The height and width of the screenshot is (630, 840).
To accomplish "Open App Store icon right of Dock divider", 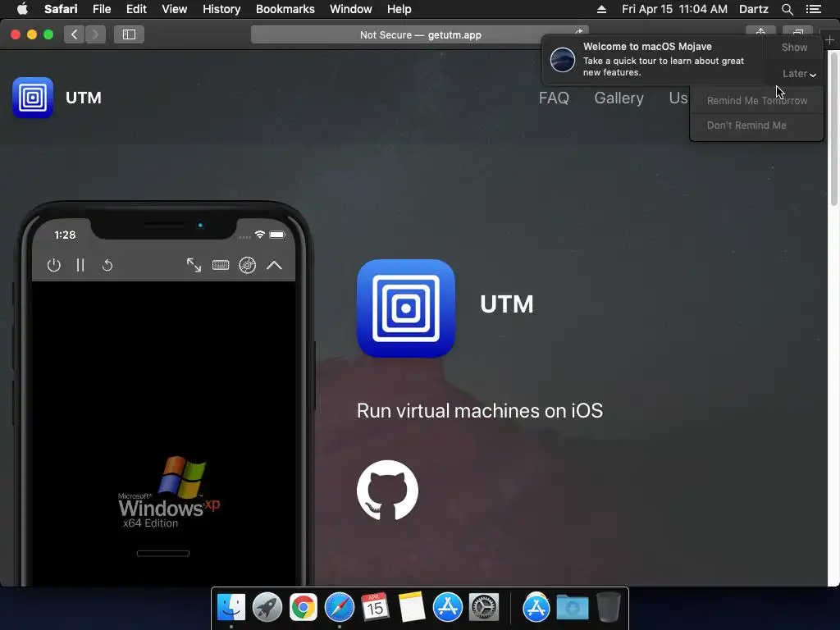I will click(536, 608).
